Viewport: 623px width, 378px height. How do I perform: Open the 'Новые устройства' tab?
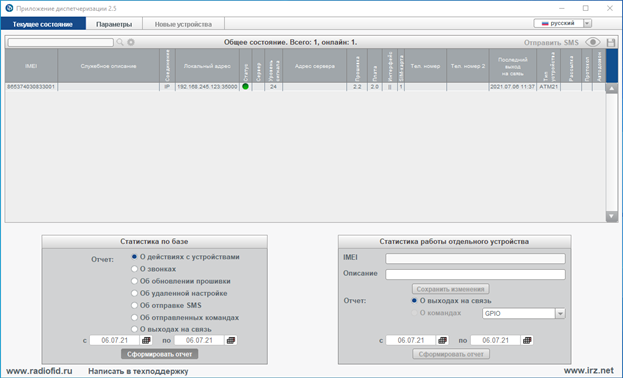[183, 24]
